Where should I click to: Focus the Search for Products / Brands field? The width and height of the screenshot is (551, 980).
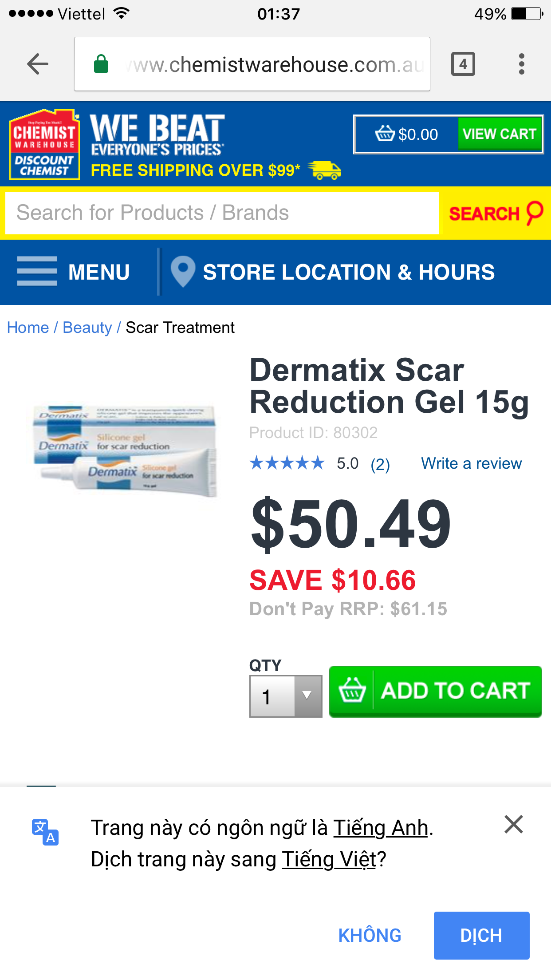[222, 213]
